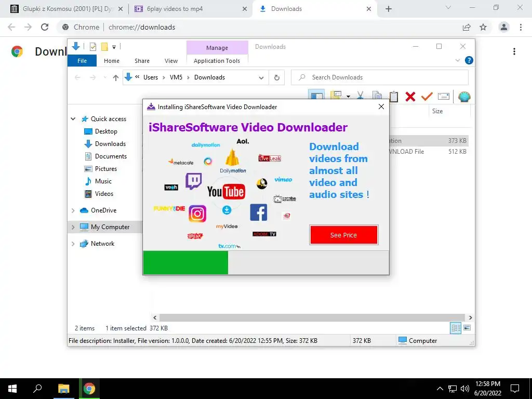Select the 512 KB file row
532x399 pixels.
[x=429, y=152]
